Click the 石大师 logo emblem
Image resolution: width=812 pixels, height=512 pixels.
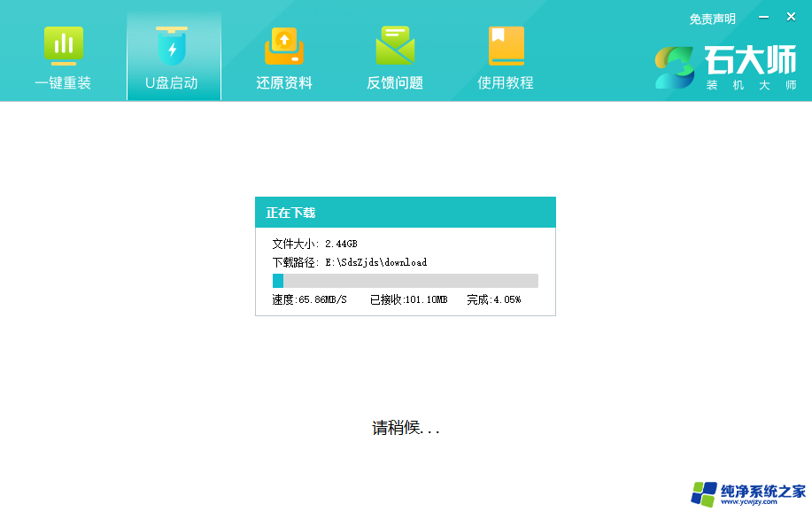pyautogui.click(x=675, y=67)
